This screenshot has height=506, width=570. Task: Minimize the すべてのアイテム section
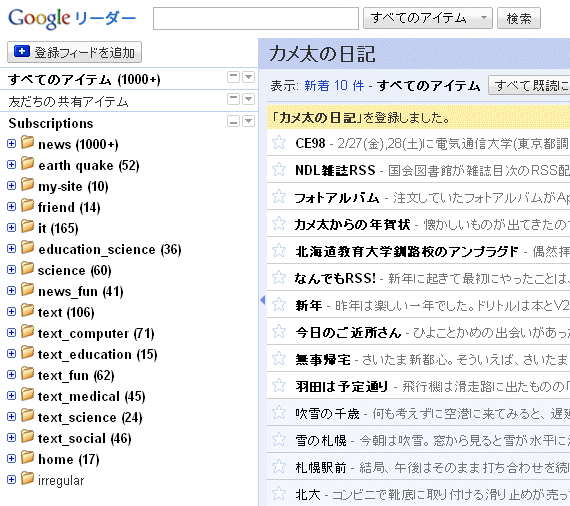233,77
